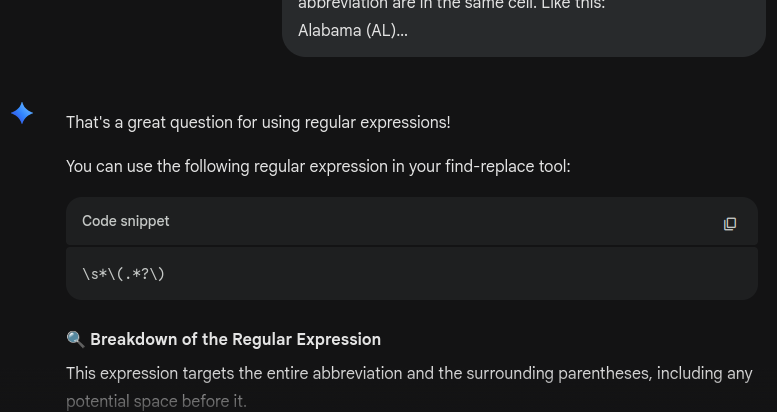Click "That's a great question" sentence
Viewport: 777px width, 412px height.
coord(257,123)
